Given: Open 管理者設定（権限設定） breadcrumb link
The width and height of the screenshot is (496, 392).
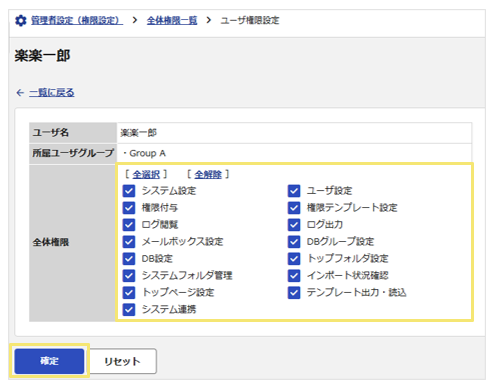Looking at the screenshot, I should pos(77,20).
